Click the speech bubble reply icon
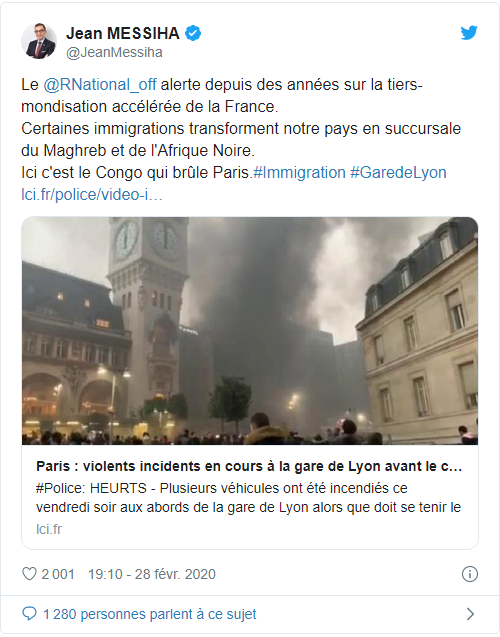The width and height of the screenshot is (500, 637). click(x=29, y=614)
